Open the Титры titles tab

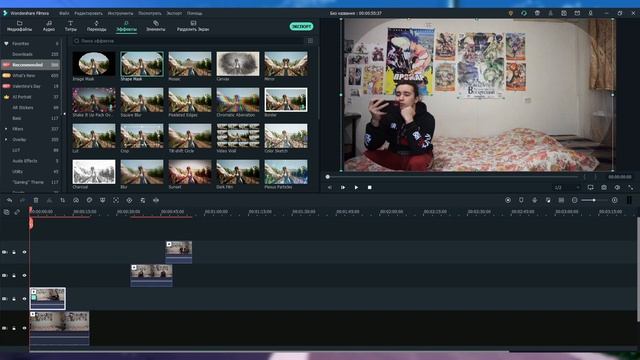click(x=70, y=26)
